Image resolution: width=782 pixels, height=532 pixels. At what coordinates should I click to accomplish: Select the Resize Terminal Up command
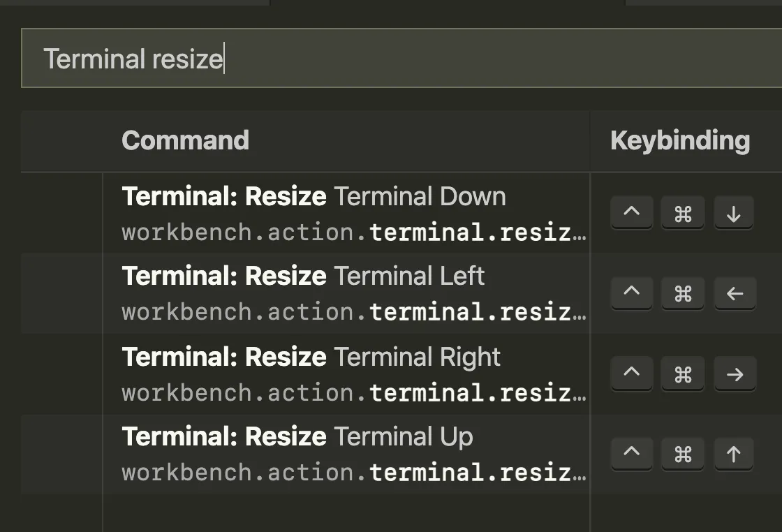coord(297,437)
